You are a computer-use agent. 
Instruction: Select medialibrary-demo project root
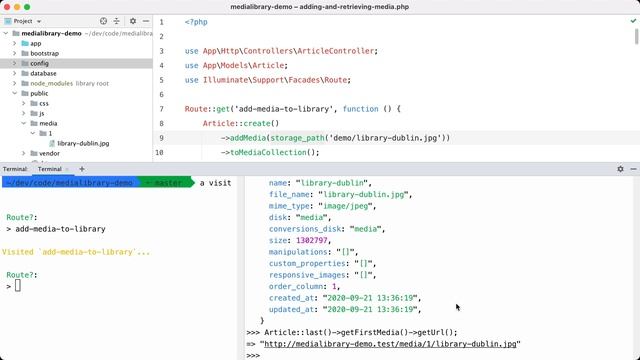click(51, 33)
